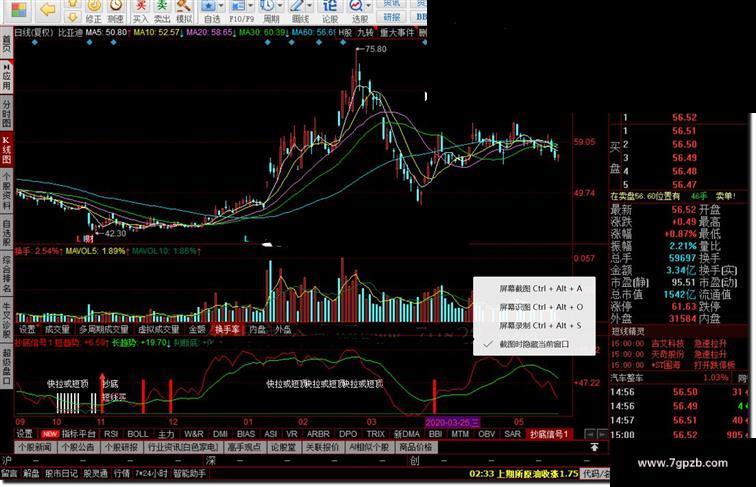This screenshot has height=487, width=756.
Task: Switch to 多周期成交量 tab
Action: click(104, 329)
